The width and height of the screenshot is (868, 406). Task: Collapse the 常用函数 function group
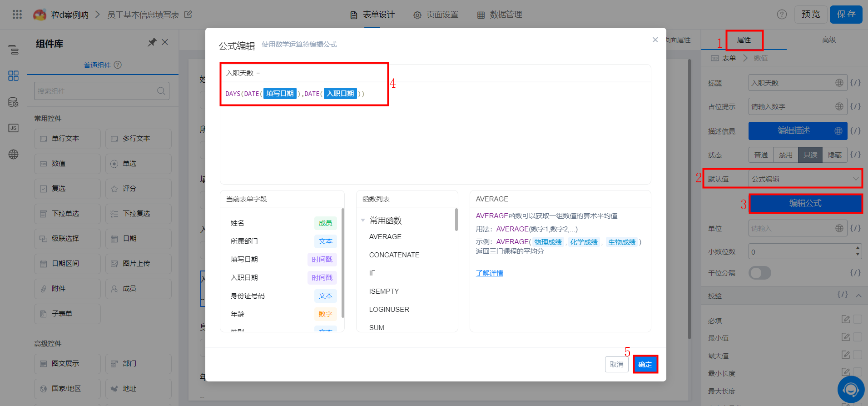(x=363, y=221)
